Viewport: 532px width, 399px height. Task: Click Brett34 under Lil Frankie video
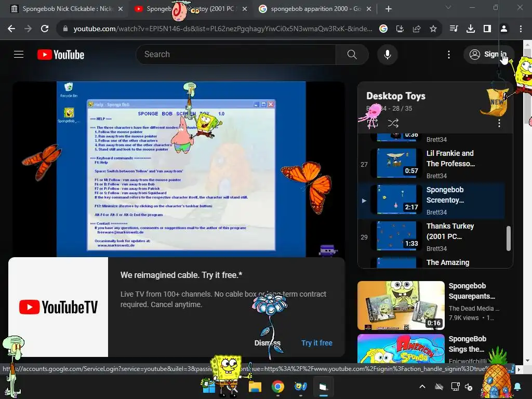click(x=436, y=176)
